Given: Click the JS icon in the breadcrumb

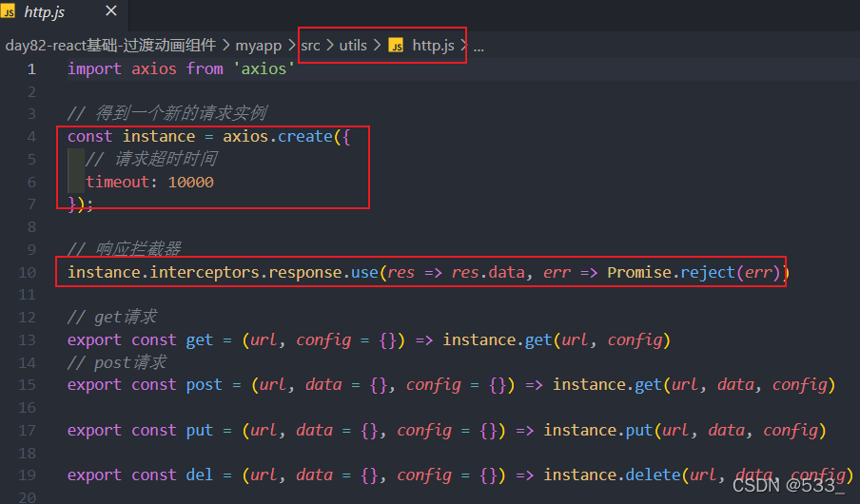Looking at the screenshot, I should coord(396,46).
